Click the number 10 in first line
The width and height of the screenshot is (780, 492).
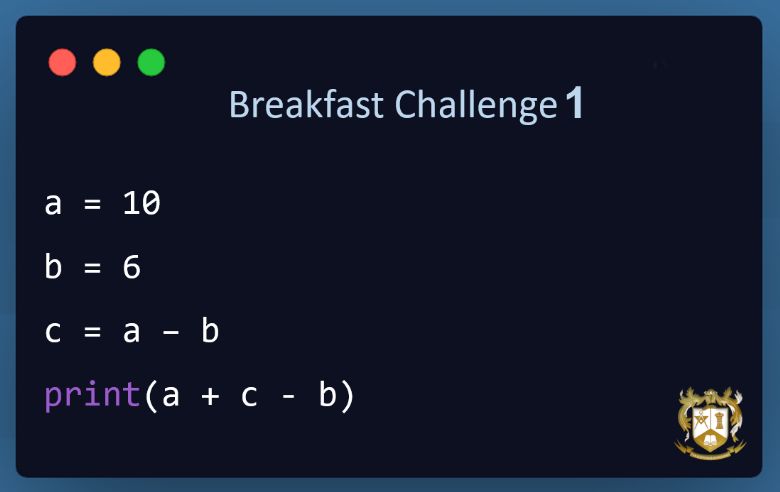point(141,203)
